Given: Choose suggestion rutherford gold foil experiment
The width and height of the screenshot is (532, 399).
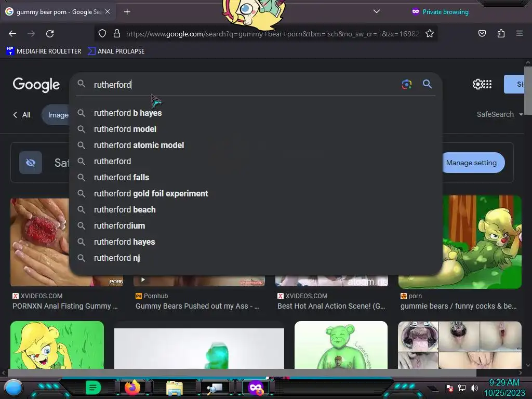Looking at the screenshot, I should click(x=256, y=194).
